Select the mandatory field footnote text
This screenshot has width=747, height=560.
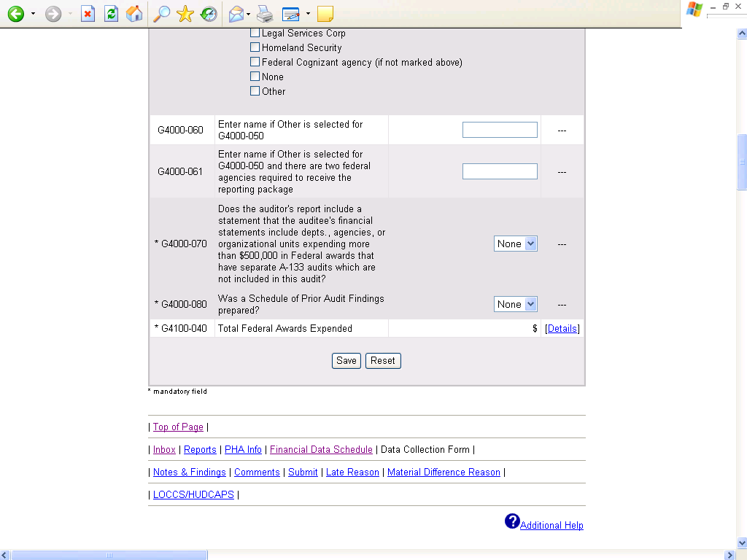[180, 392]
